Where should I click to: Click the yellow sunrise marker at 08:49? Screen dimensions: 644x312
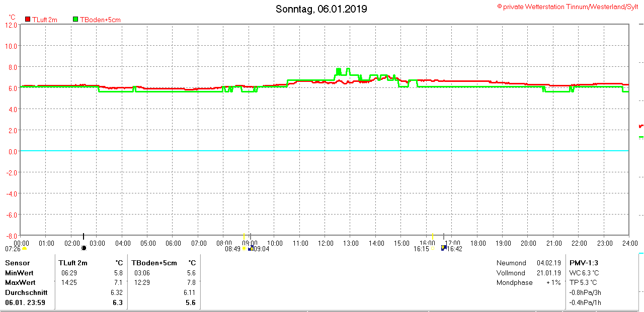[244, 248]
